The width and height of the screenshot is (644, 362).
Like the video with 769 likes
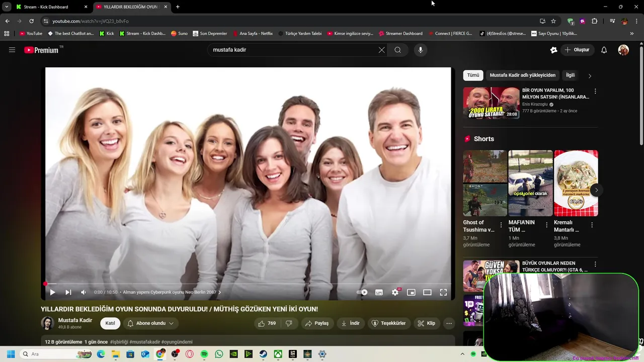(267, 323)
